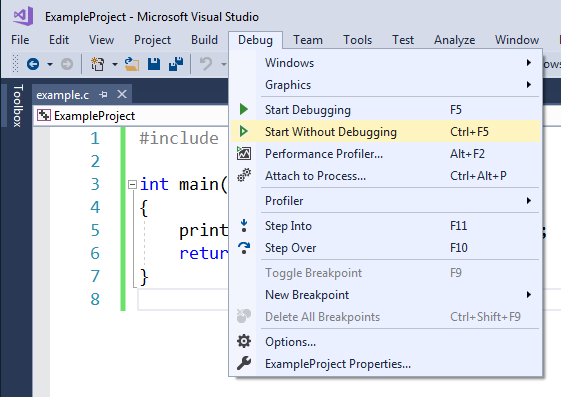Screen dimensions: 561x397
Task: Click the ExampleProject scope selector box
Action: (131, 116)
